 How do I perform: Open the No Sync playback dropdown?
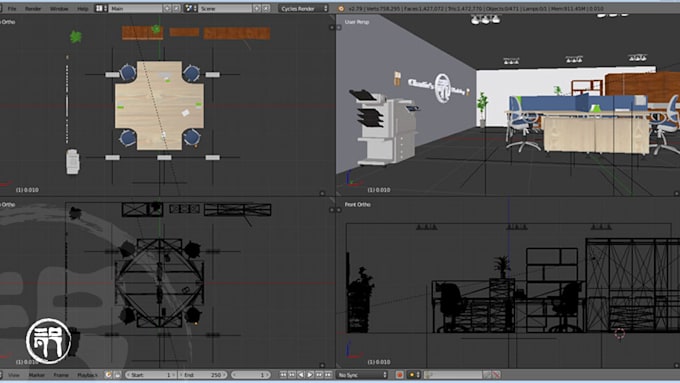(362, 375)
